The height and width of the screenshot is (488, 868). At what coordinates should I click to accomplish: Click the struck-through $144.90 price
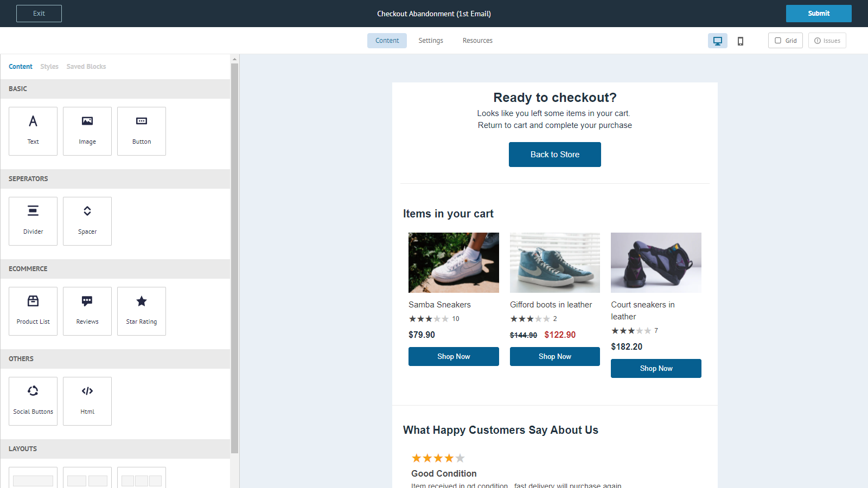(x=524, y=336)
